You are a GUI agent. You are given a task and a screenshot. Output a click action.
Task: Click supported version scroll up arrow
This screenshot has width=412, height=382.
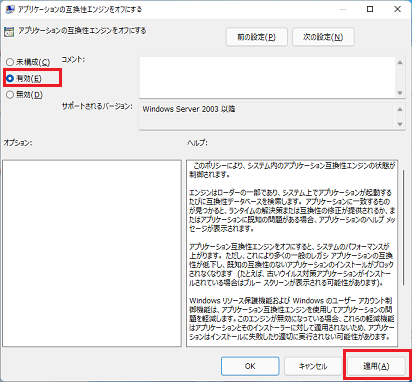click(400, 109)
